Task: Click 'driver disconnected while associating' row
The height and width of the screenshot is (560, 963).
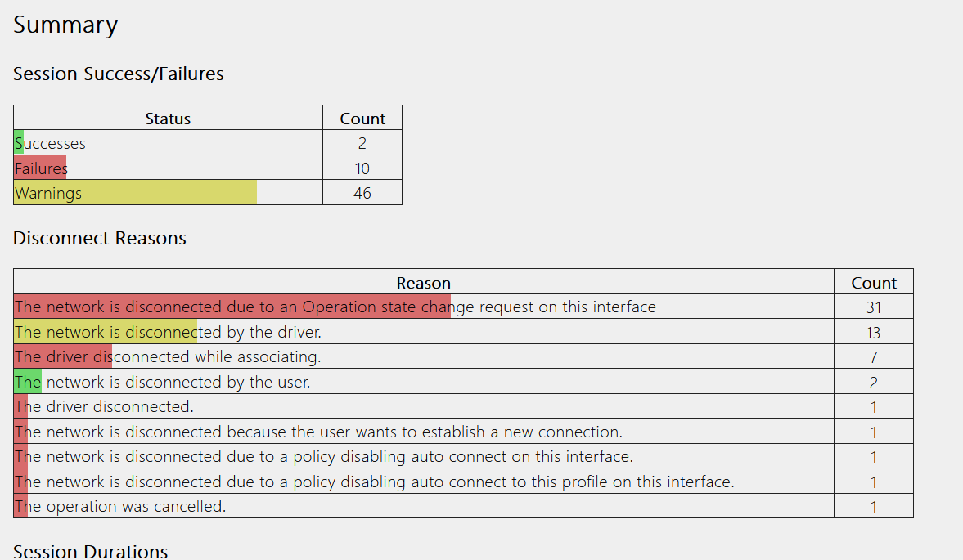Action: point(423,356)
